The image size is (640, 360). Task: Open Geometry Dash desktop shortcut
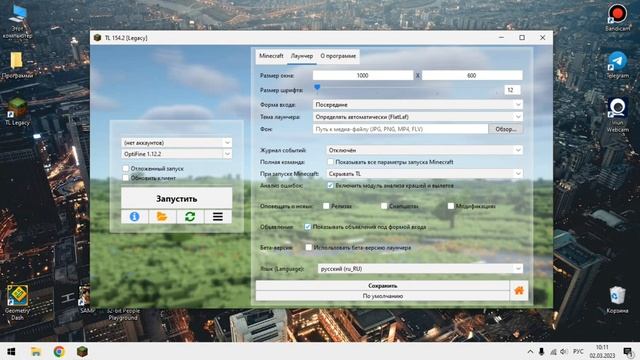pyautogui.click(x=18, y=302)
